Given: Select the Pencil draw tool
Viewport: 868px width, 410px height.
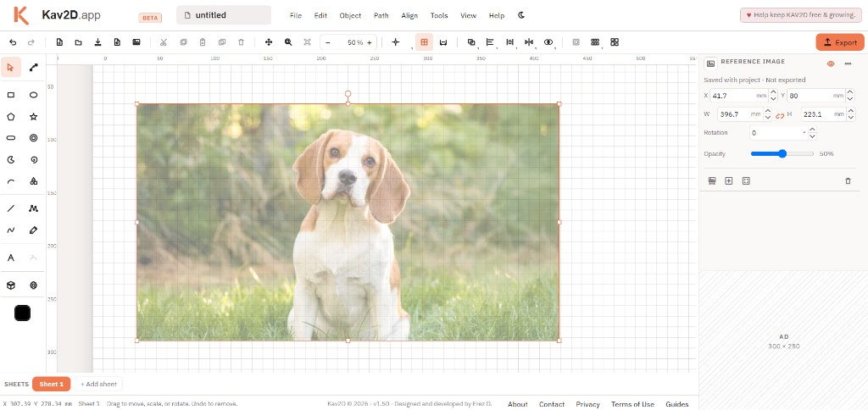Looking at the screenshot, I should point(34,230).
